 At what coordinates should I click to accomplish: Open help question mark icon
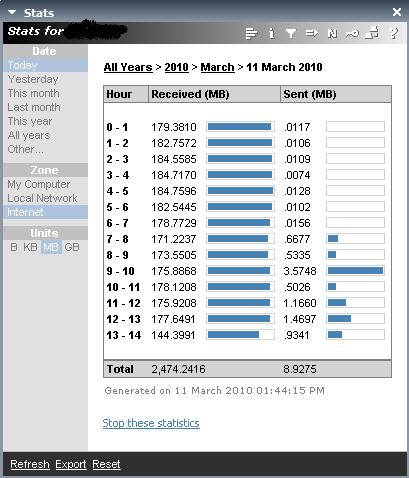394,33
